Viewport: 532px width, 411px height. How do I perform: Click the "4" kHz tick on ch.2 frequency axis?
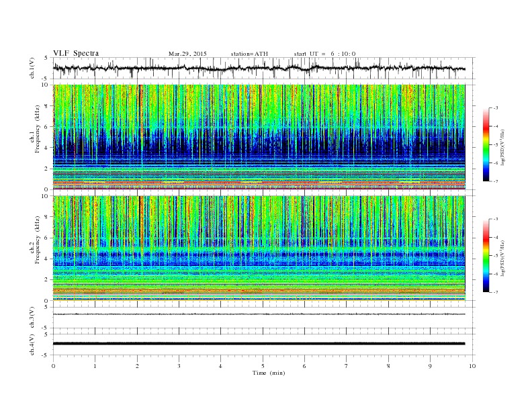coord(47,259)
